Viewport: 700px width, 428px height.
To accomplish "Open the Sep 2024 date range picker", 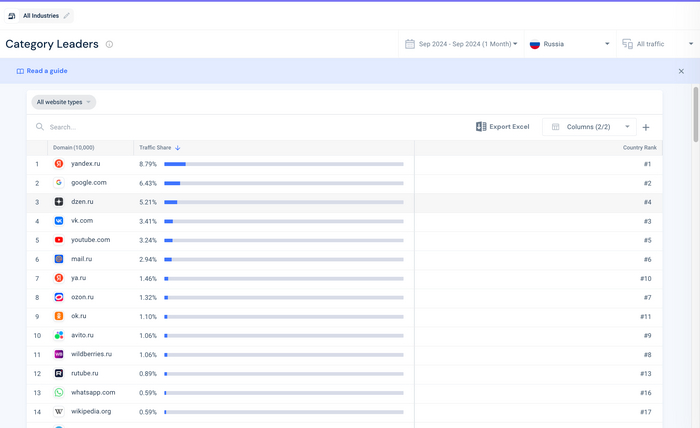I will click(x=461, y=44).
